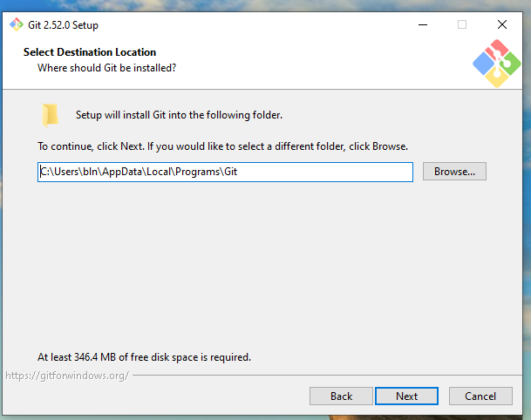Click the Git icon in the title bar
Screen dimensions: 531x420
16,24
